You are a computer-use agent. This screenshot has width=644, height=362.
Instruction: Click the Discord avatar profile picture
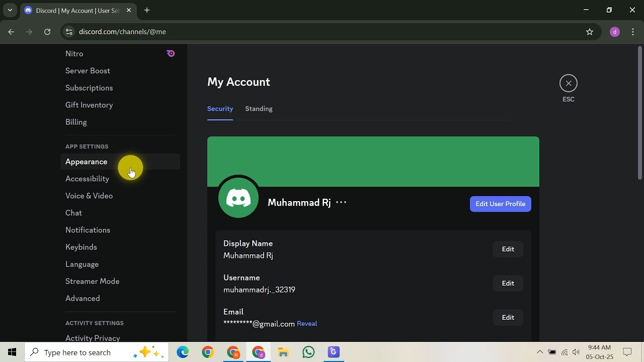[238, 198]
